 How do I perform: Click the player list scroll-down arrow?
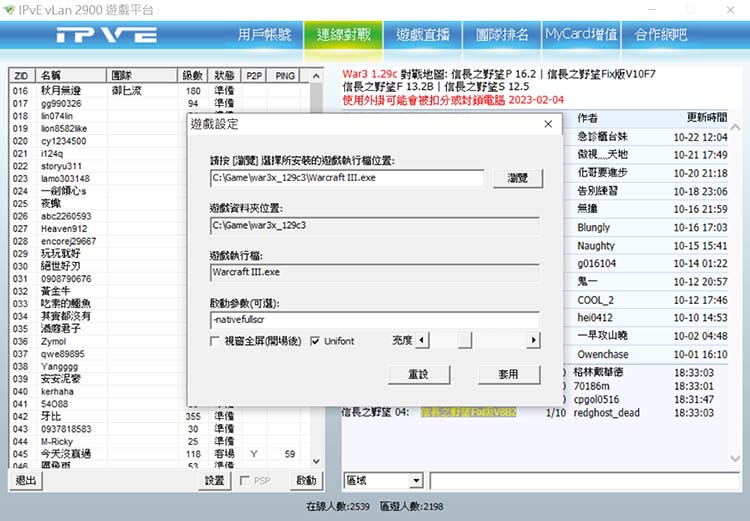pyautogui.click(x=316, y=461)
